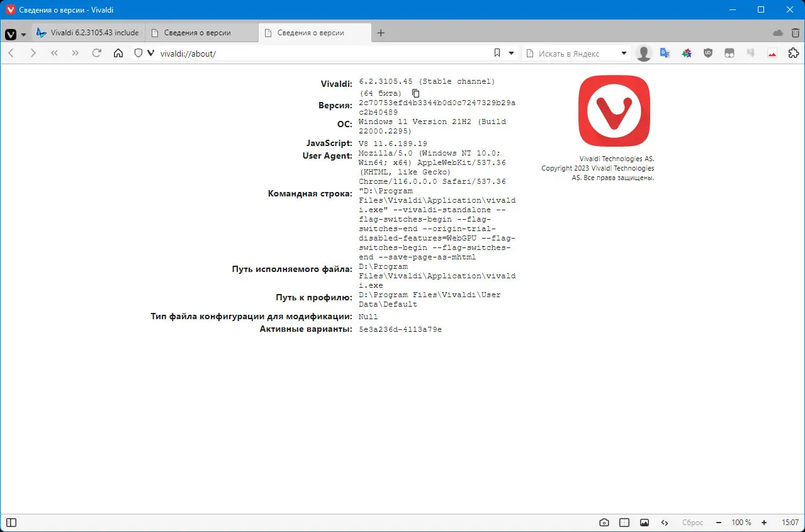Toggle the side panel button

[x=11, y=523]
